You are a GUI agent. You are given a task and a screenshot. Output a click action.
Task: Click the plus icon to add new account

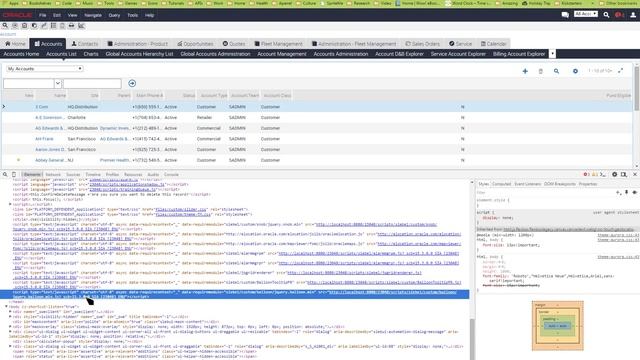tap(525, 71)
